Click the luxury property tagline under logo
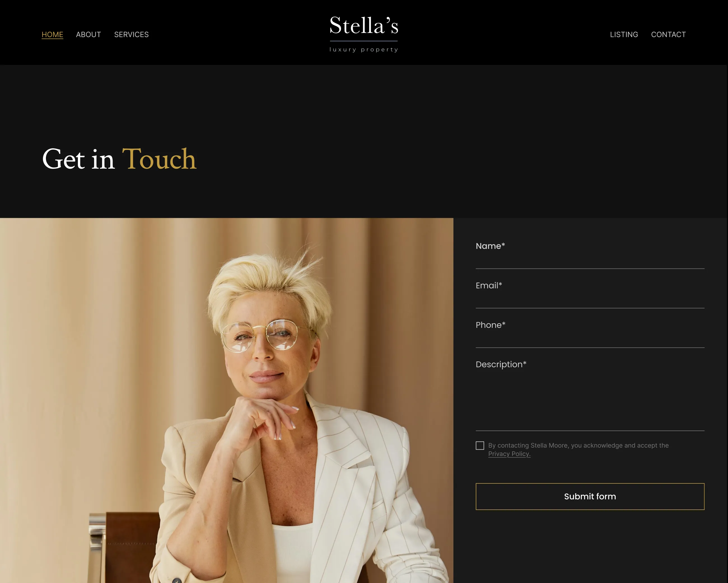This screenshot has height=583, width=728. (364, 50)
